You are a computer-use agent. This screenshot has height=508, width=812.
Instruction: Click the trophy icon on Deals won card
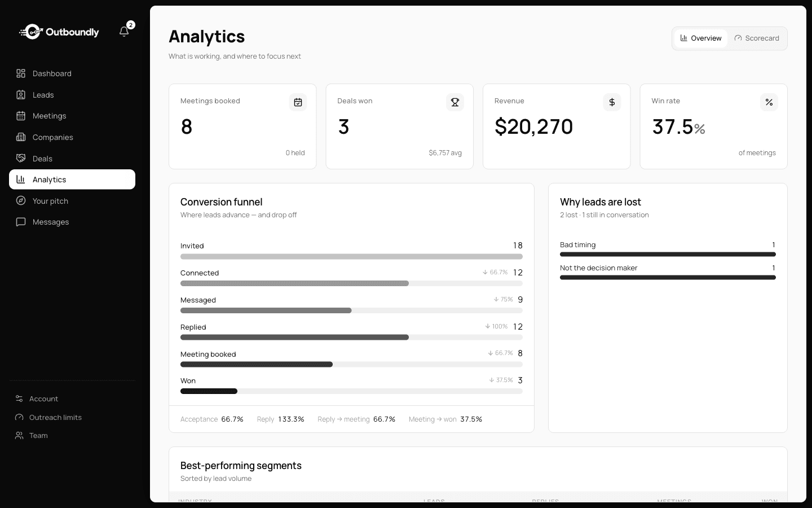pyautogui.click(x=455, y=102)
